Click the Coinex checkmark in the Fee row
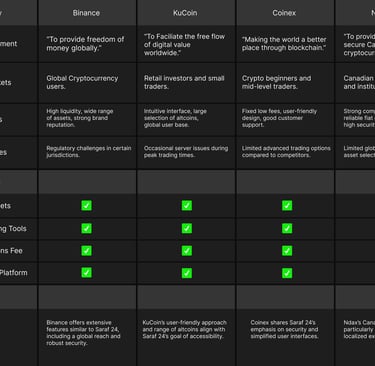 tap(287, 251)
